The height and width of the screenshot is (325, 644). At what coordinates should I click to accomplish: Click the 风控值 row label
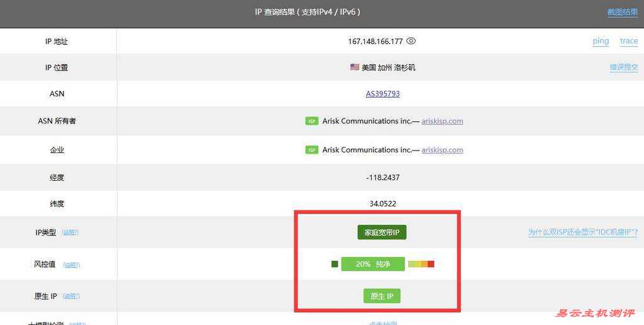point(45,264)
